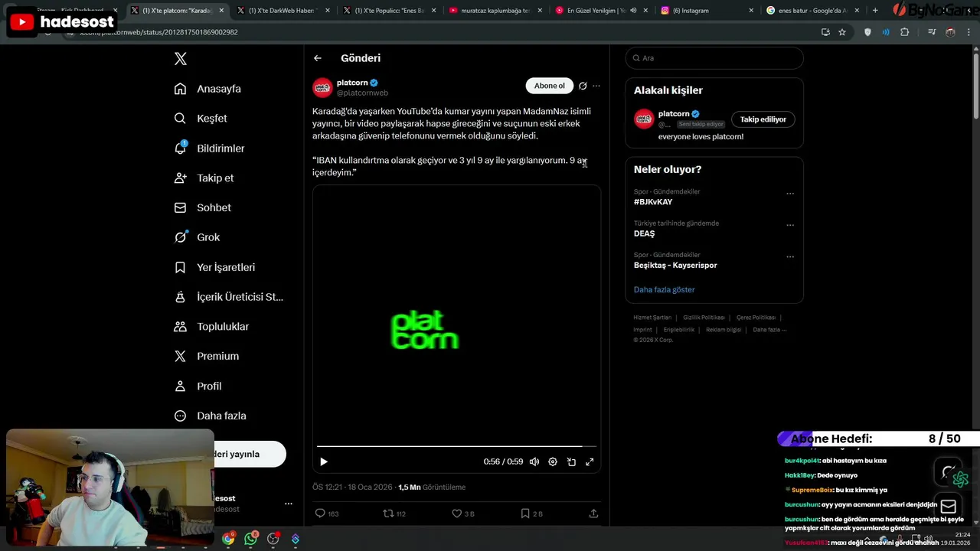Click Daha fazla göster link
The height and width of the screenshot is (551, 980).
coord(664,289)
